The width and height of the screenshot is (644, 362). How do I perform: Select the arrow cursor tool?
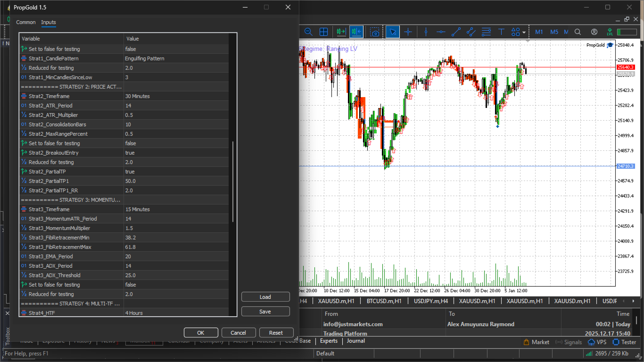[x=393, y=32]
